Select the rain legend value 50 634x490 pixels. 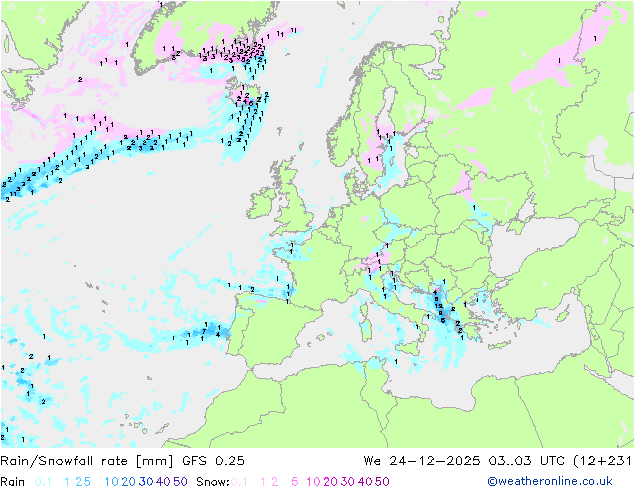(180, 482)
